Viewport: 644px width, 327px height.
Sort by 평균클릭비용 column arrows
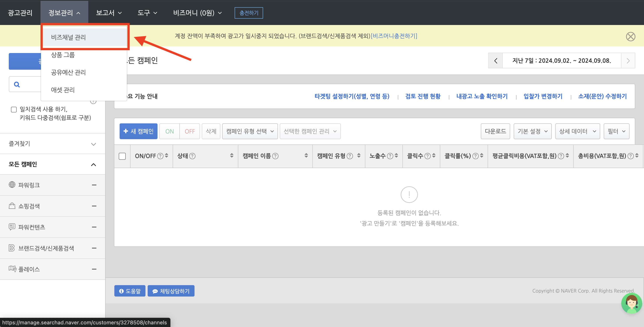567,156
